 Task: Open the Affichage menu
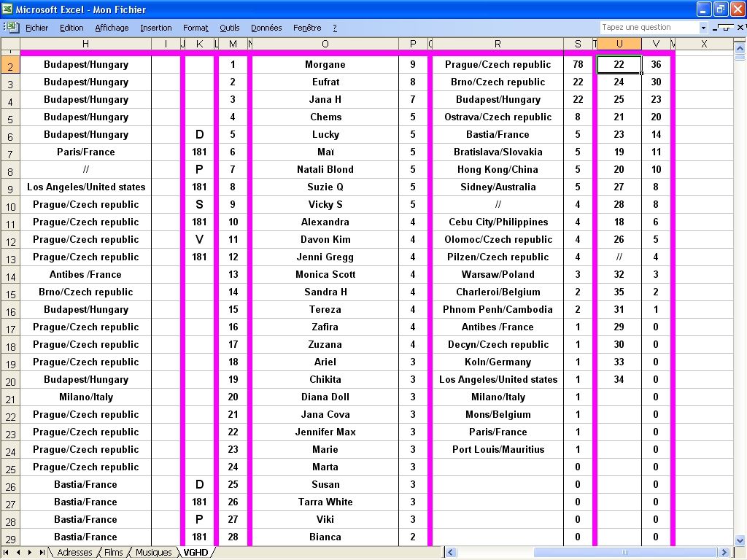(112, 28)
